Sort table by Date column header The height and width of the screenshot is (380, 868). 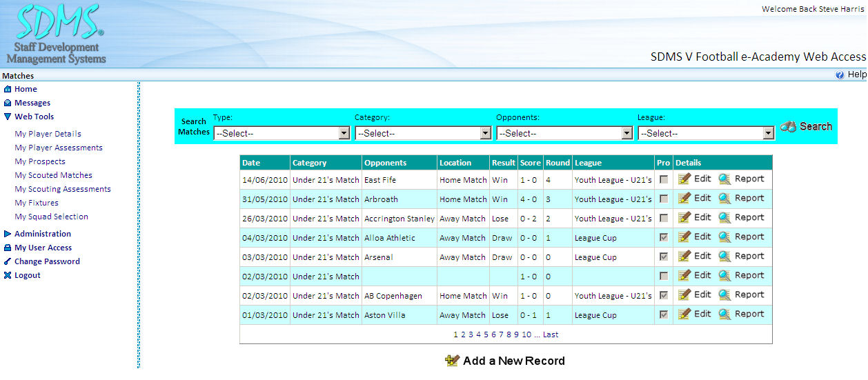point(251,163)
